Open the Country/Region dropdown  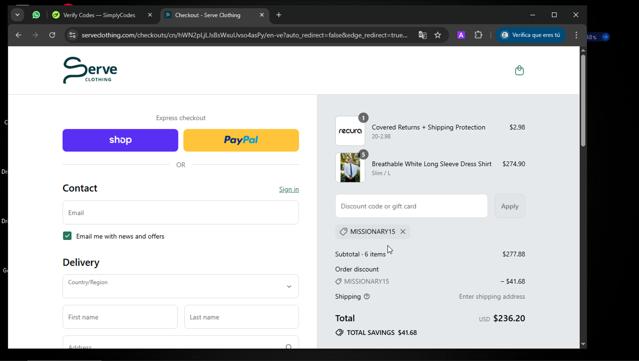[181, 286]
